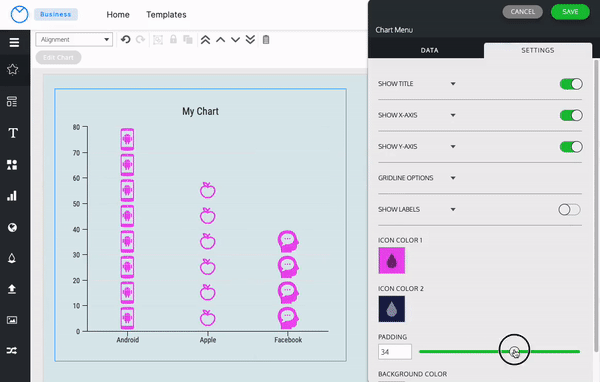The height and width of the screenshot is (382, 600).
Task: Expand Gridline Options arrow
Action: [x=453, y=178]
